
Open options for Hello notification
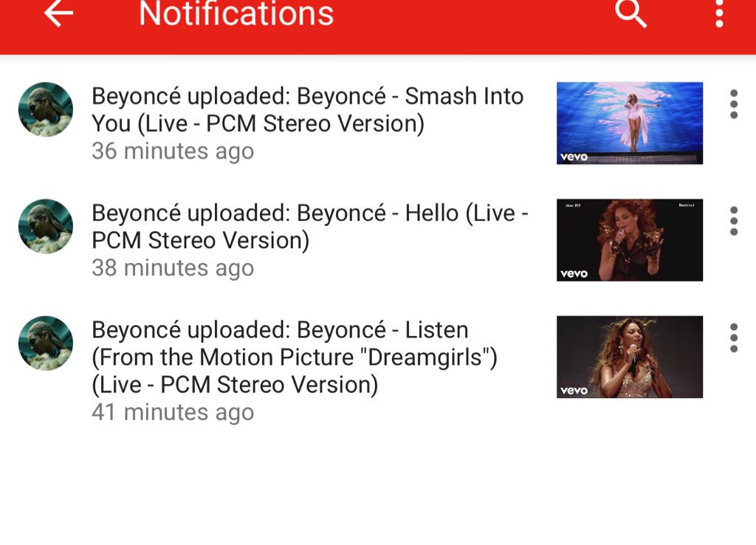733,221
